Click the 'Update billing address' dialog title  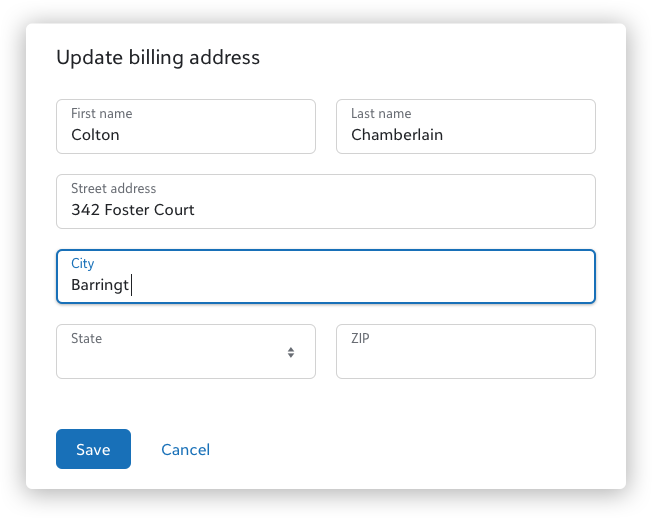158,58
